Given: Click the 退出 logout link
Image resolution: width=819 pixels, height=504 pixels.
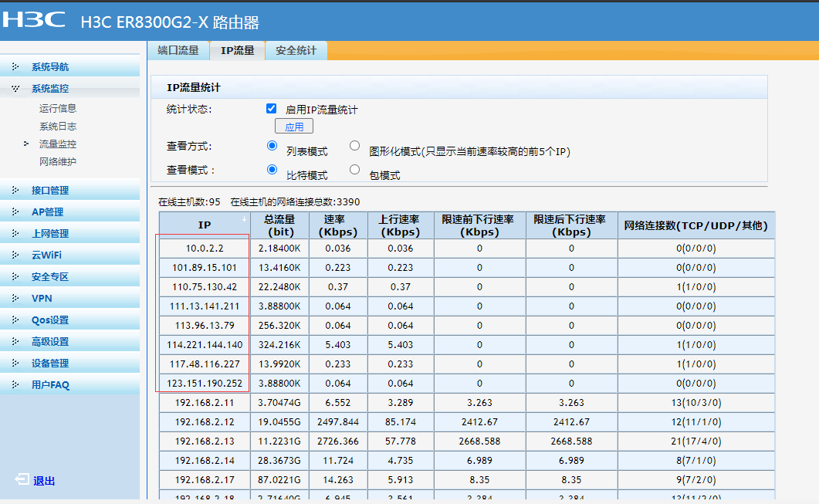Looking at the screenshot, I should coord(44,481).
